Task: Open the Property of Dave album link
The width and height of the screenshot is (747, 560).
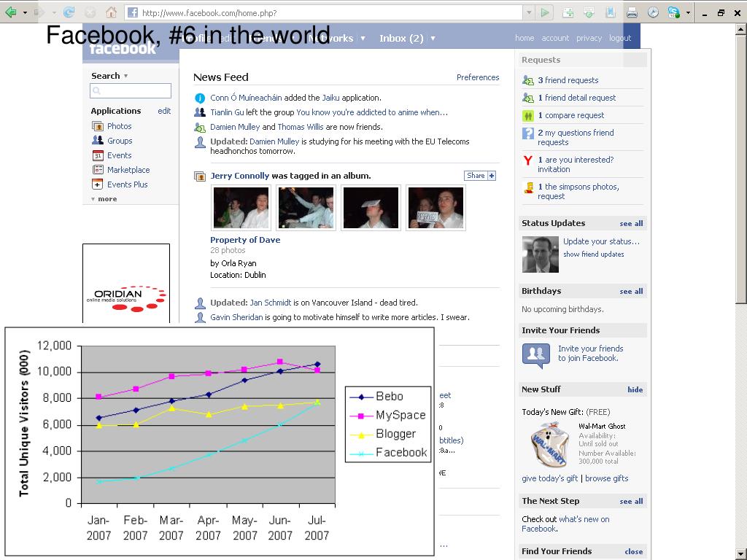Action: [x=245, y=240]
